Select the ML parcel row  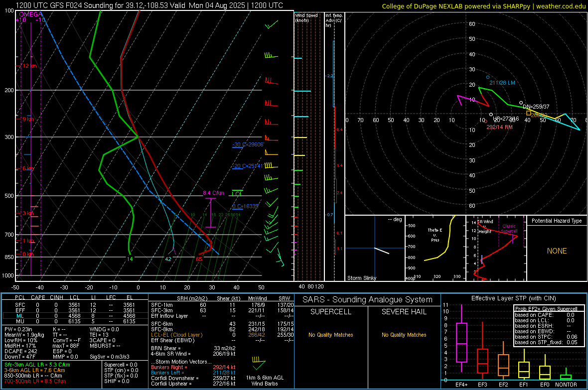(75, 316)
